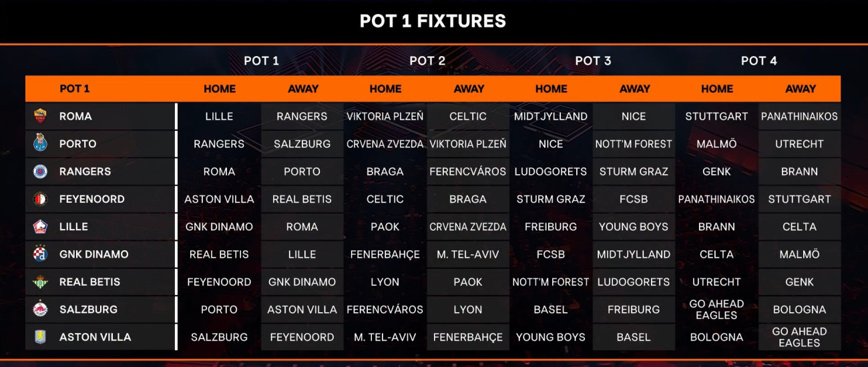
Task: Click Roma's Pot 4 away opponent Panathinaikos
Action: [x=799, y=116]
